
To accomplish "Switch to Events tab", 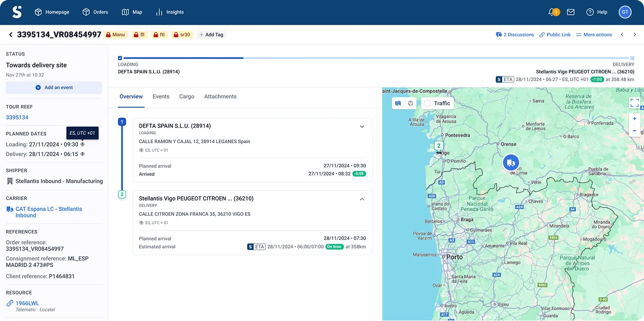I will pos(161,96).
